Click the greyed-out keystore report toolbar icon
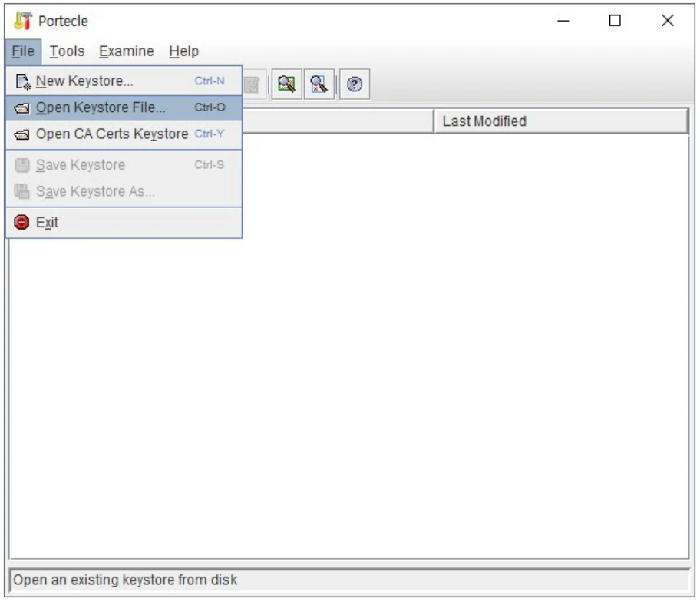 (253, 84)
